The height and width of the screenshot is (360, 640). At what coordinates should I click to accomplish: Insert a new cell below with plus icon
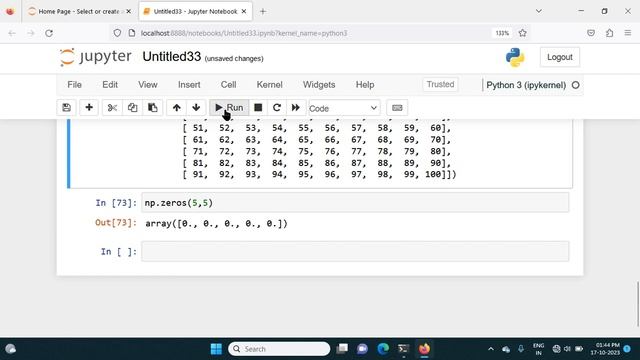89,108
